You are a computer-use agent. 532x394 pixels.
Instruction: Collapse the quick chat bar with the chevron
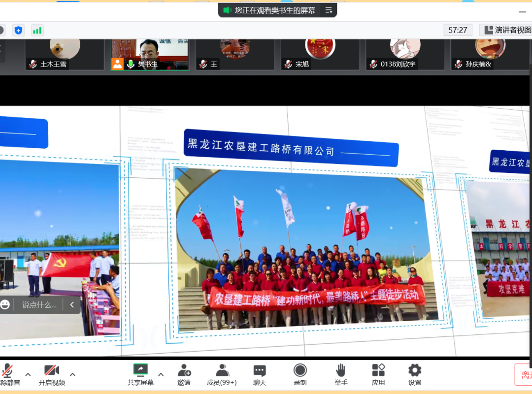pos(72,305)
